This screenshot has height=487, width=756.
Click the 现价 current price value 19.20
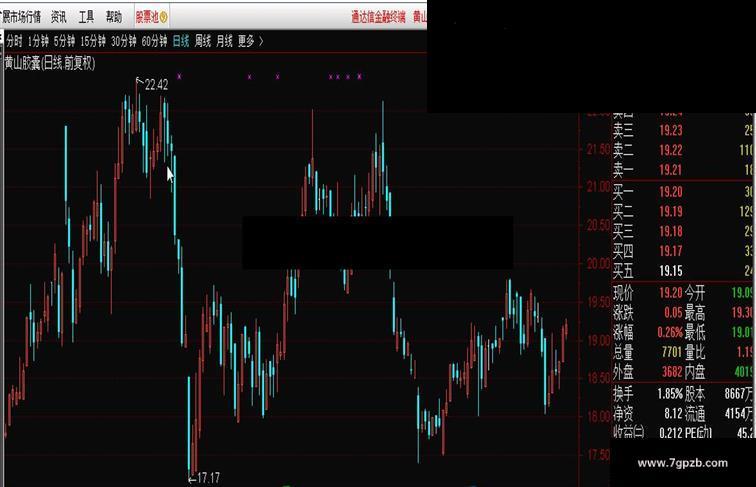pos(671,293)
